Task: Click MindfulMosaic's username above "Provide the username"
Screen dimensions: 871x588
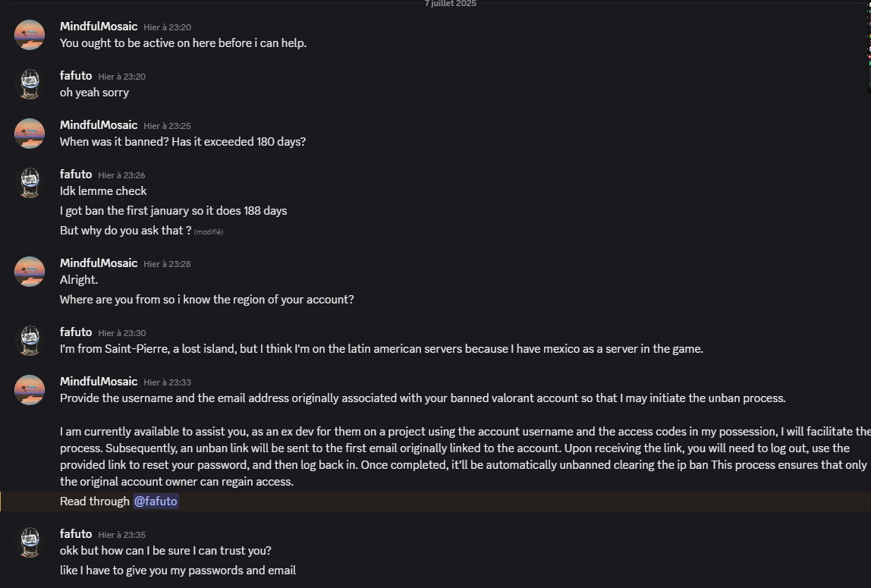Action: pyautogui.click(x=99, y=381)
